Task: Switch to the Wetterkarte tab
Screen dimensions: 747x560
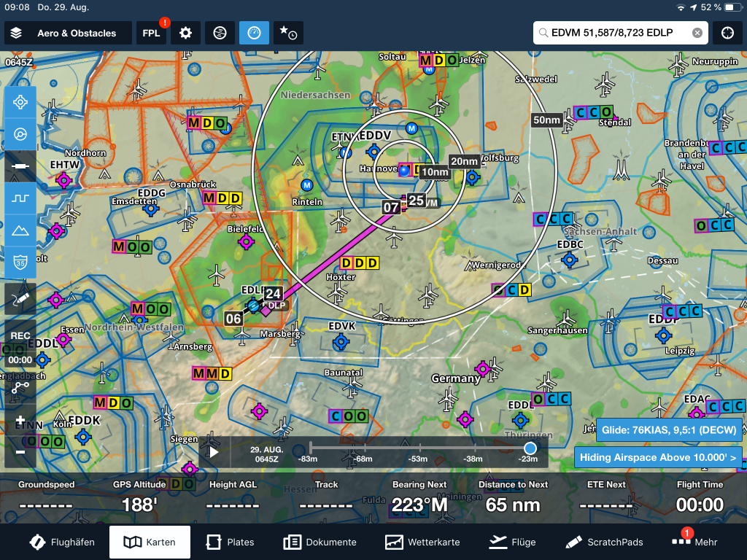Action: 422,542
